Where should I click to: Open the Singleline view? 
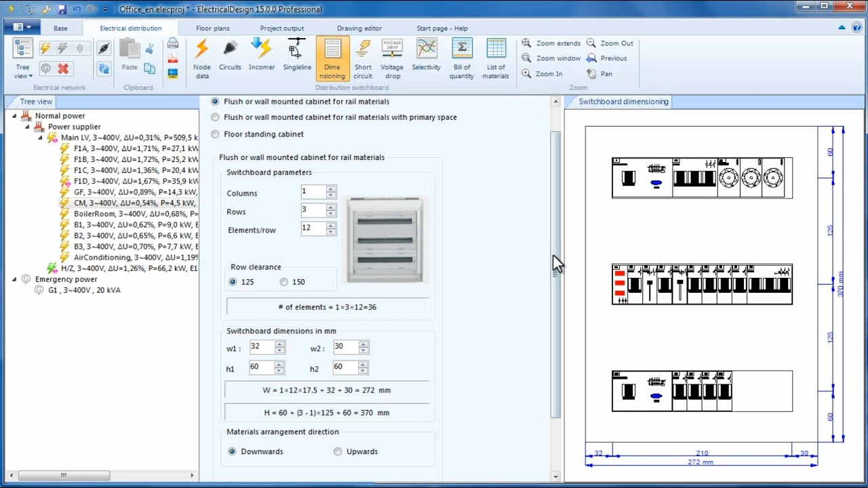tap(296, 58)
